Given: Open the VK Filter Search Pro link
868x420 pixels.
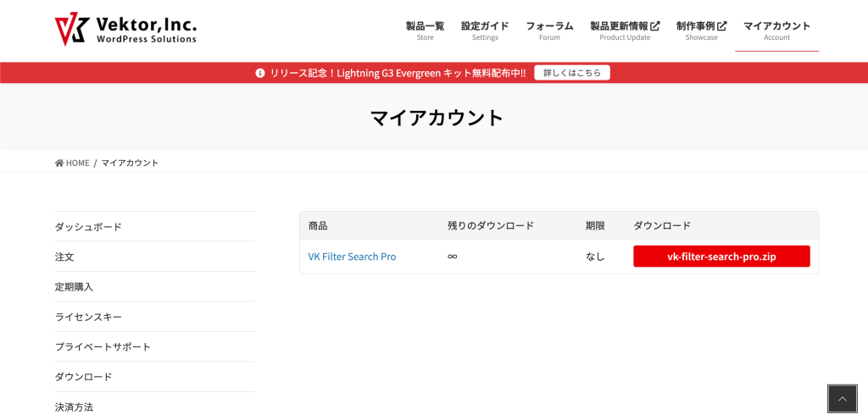Looking at the screenshot, I should coord(352,257).
